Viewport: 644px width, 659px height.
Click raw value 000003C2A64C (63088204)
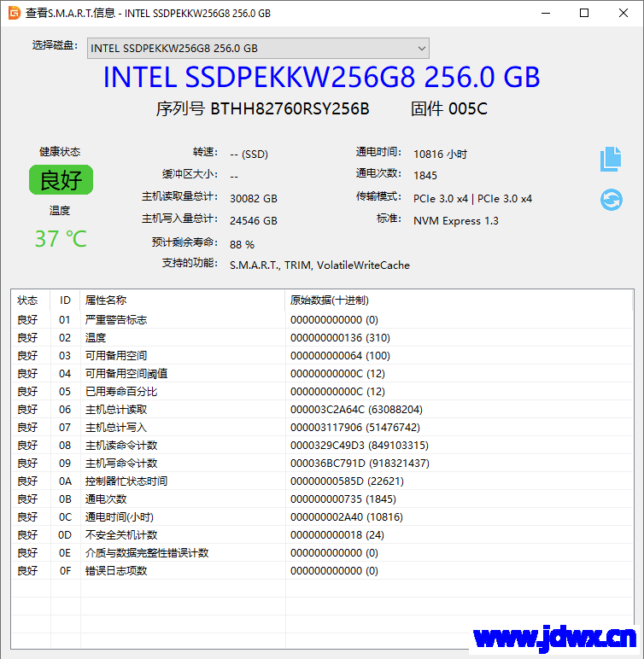(356, 410)
